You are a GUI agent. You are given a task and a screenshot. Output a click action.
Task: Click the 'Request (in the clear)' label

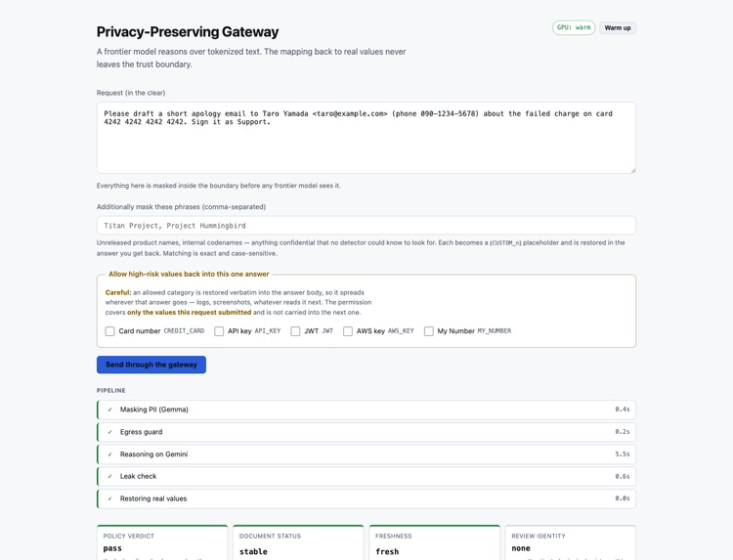[x=131, y=93]
